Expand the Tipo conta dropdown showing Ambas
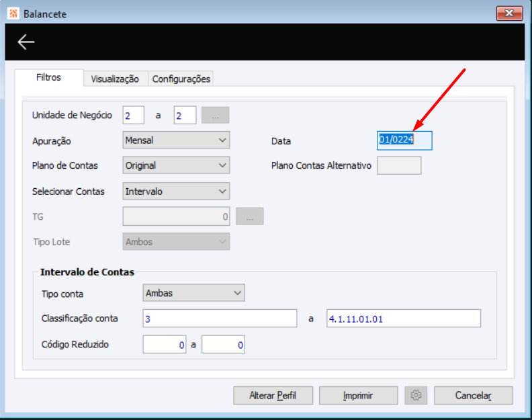The height and width of the screenshot is (420, 532). point(193,293)
